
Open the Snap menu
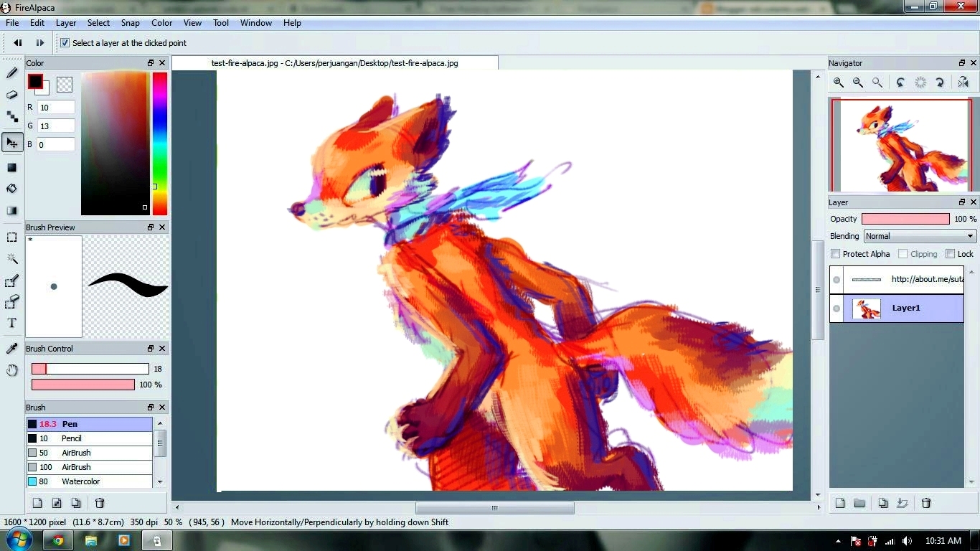[x=131, y=23]
